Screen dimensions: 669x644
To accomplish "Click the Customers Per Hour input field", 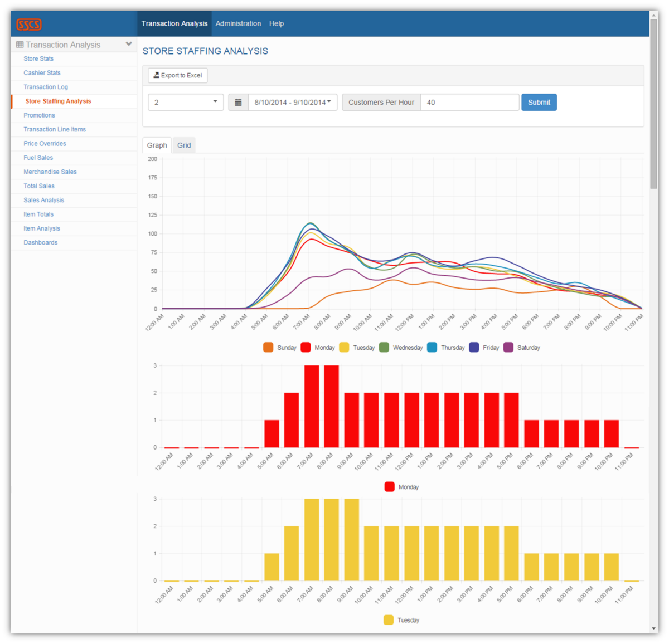I will (x=469, y=102).
